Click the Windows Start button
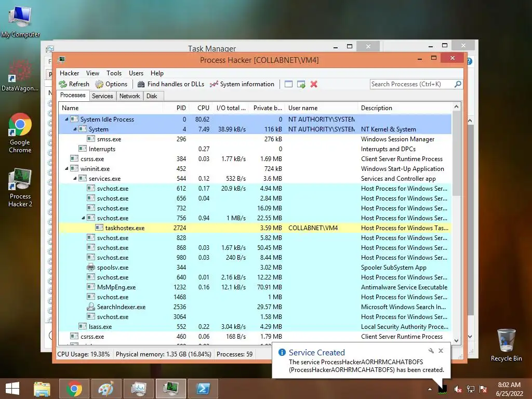 (x=12, y=389)
